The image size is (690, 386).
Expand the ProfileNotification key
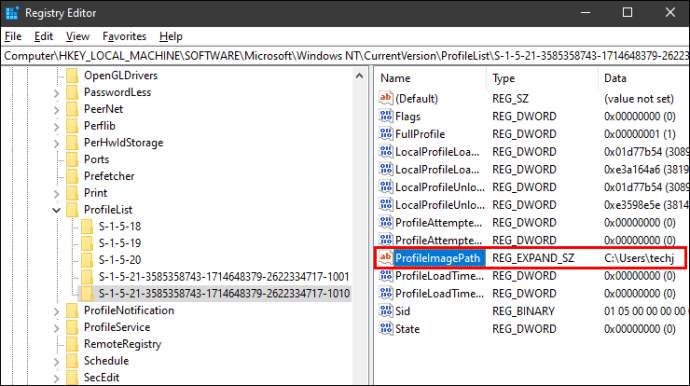(56, 311)
